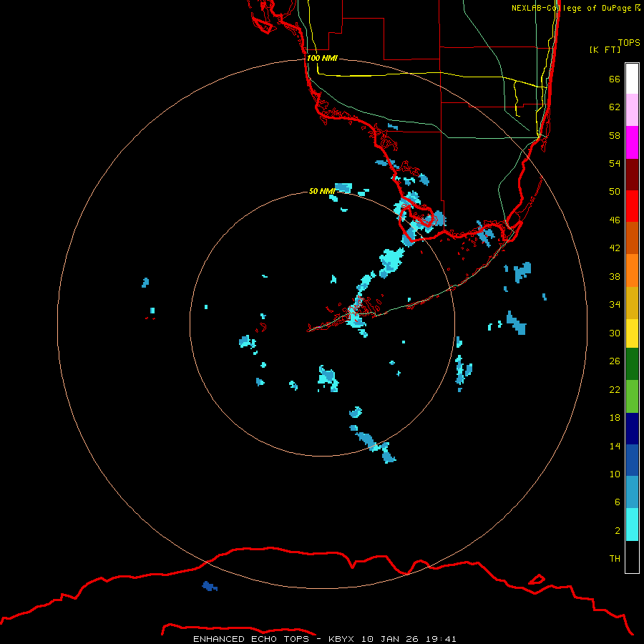Click the "62" legend value
This screenshot has height=644, width=644.
(615, 107)
